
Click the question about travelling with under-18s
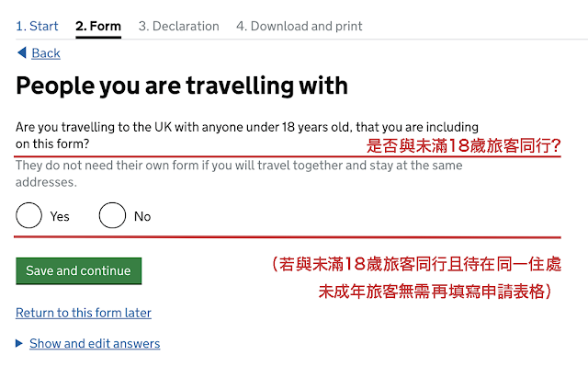click(x=247, y=135)
